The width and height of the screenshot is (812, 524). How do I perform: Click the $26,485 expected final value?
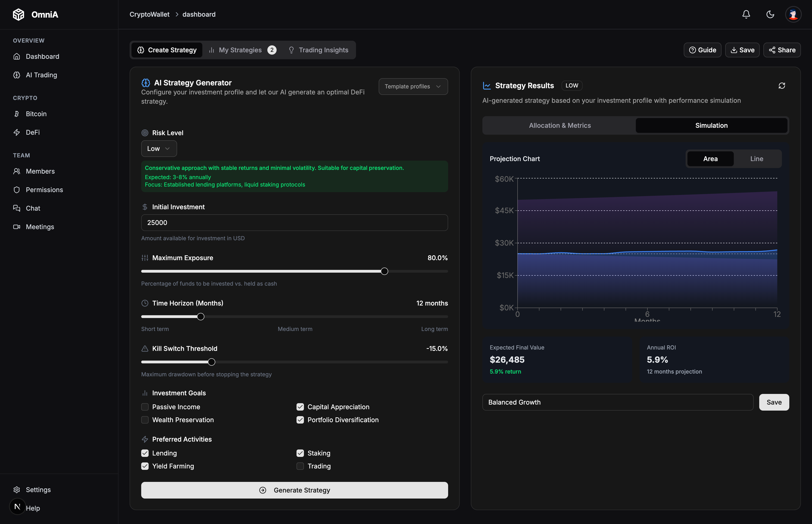[x=507, y=360]
